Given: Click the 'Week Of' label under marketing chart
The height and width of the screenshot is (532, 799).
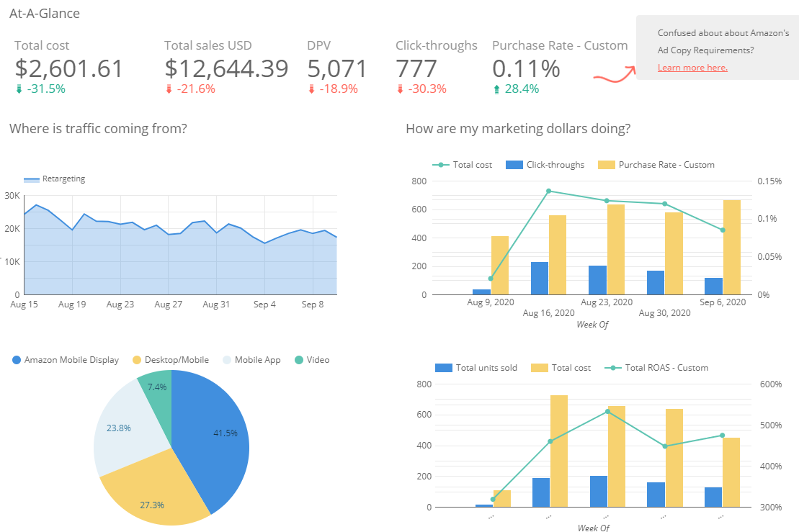Looking at the screenshot, I should [592, 324].
